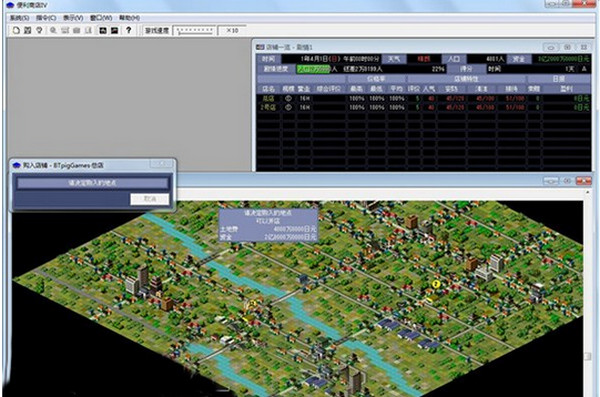
Task: Click the checkered grid icon beside new-page icon
Action: click(28, 30)
